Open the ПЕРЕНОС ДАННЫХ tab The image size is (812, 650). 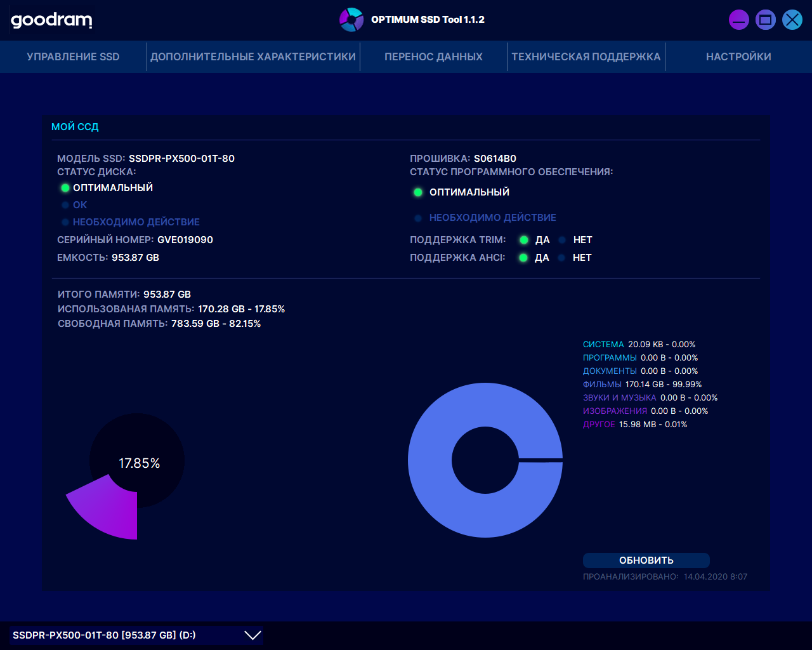point(433,56)
